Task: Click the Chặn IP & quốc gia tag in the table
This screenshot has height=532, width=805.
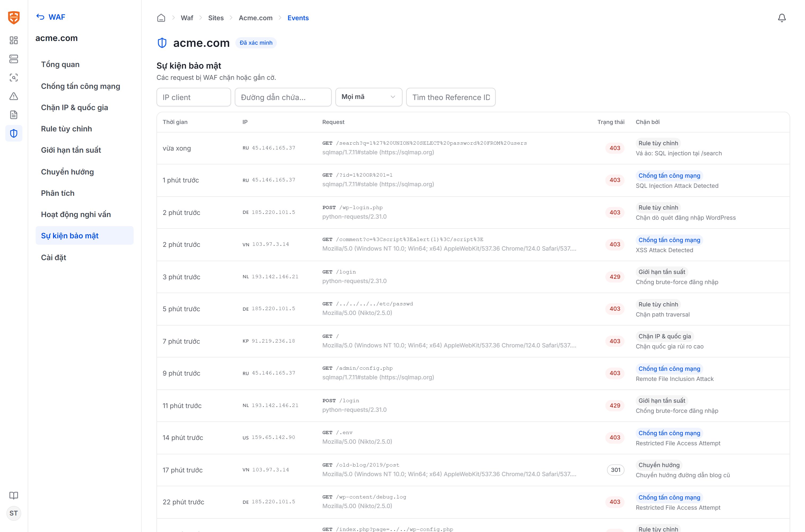Action: pyautogui.click(x=665, y=336)
